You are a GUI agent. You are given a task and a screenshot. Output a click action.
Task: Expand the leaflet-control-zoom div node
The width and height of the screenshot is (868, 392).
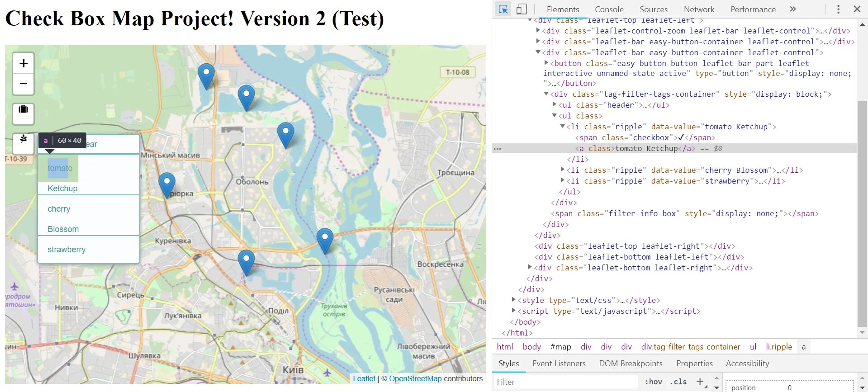(538, 30)
